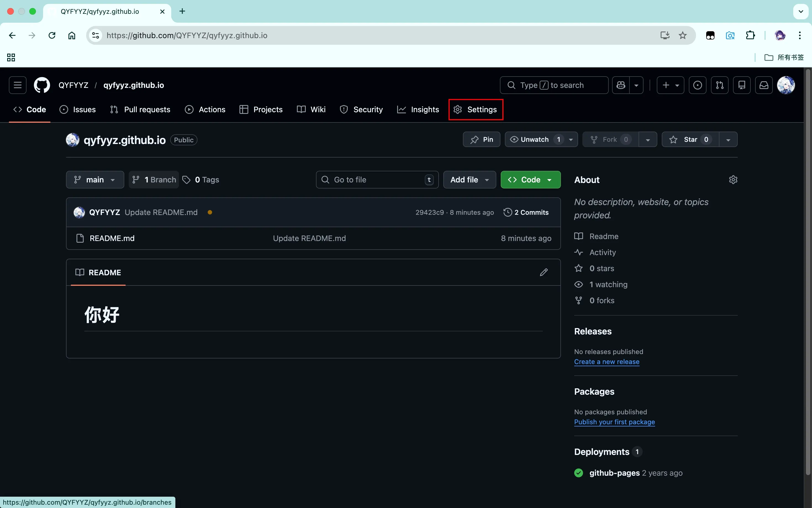Screen dimensions: 812x508
Task: Open the hamburger navigation menu
Action: 17,85
